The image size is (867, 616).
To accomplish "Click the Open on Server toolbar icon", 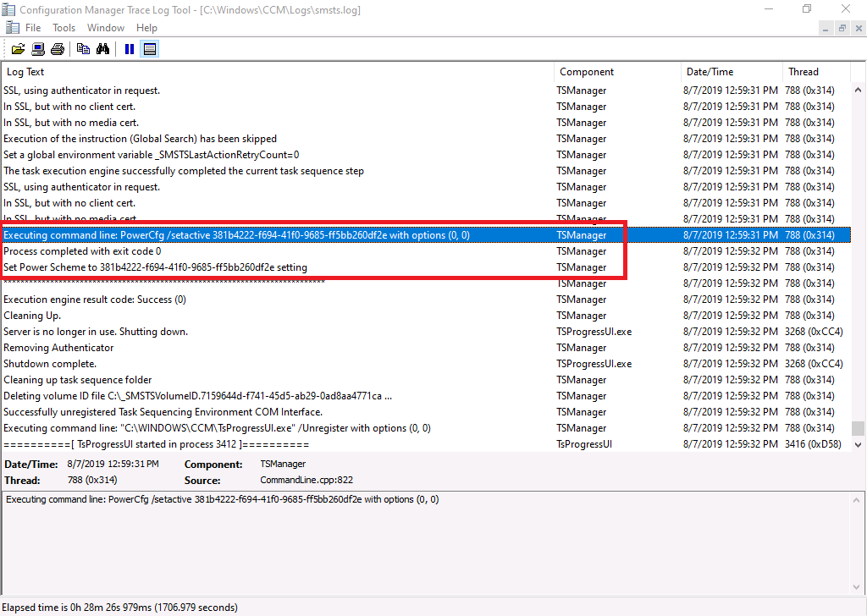I will 38,49.
